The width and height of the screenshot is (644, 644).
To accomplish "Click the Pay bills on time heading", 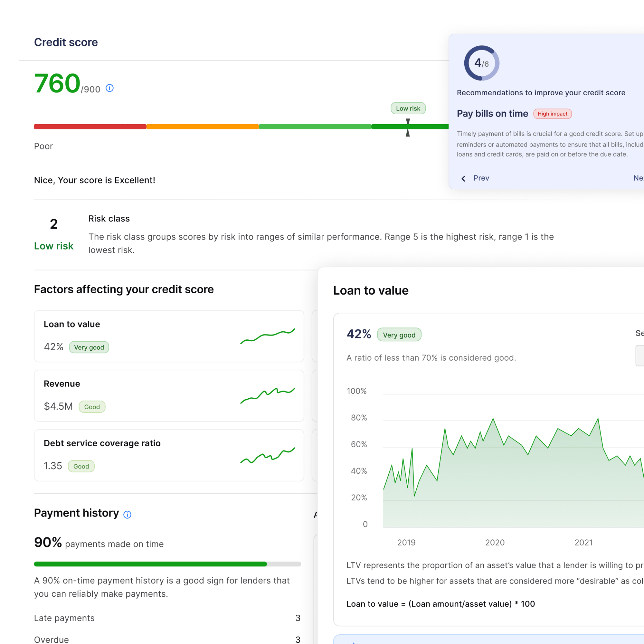I will pos(492,114).
